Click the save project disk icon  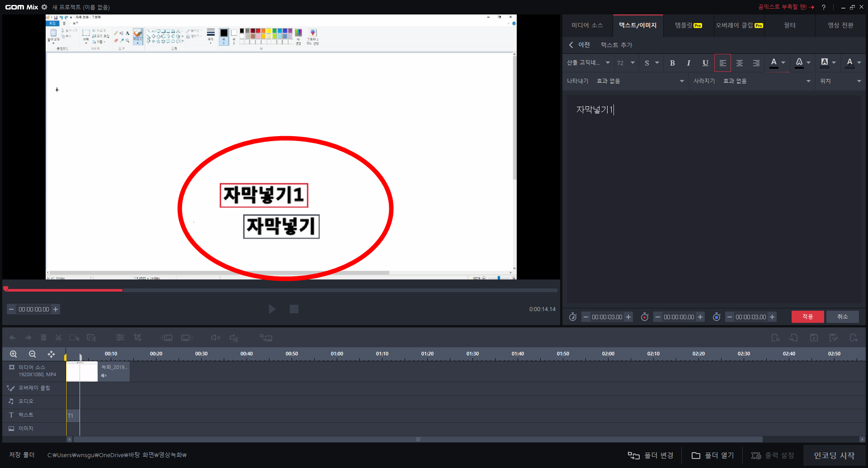point(814,338)
